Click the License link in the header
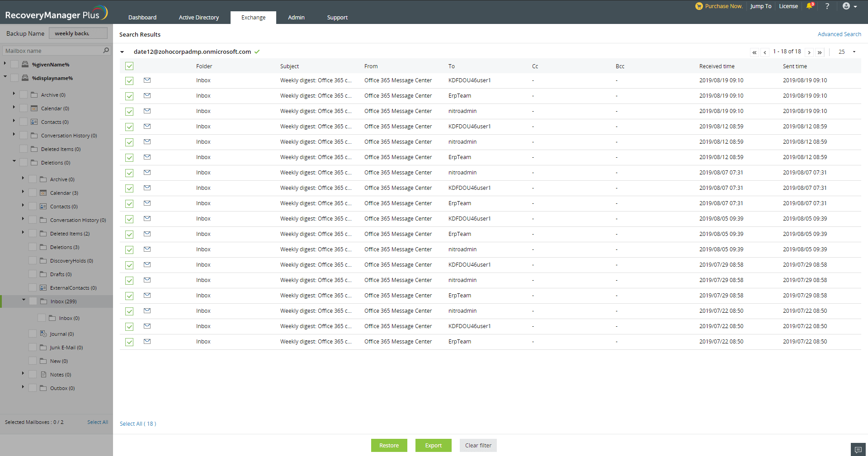 tap(788, 6)
